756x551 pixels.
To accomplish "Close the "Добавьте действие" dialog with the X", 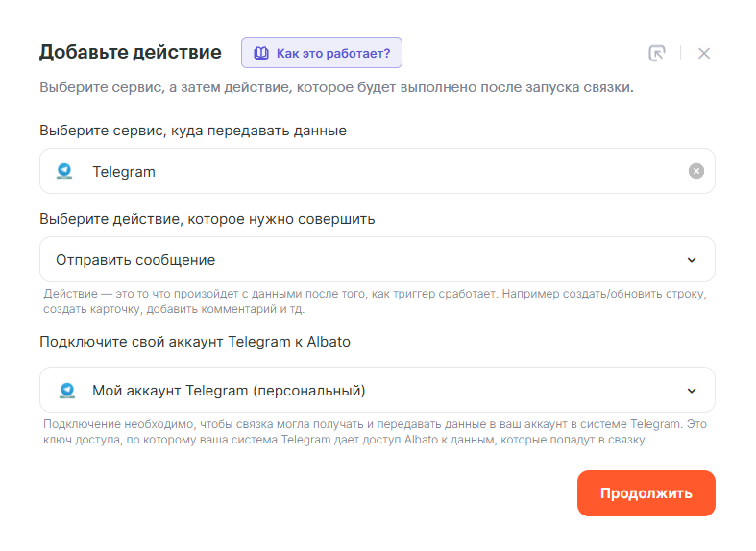I will 704,54.
